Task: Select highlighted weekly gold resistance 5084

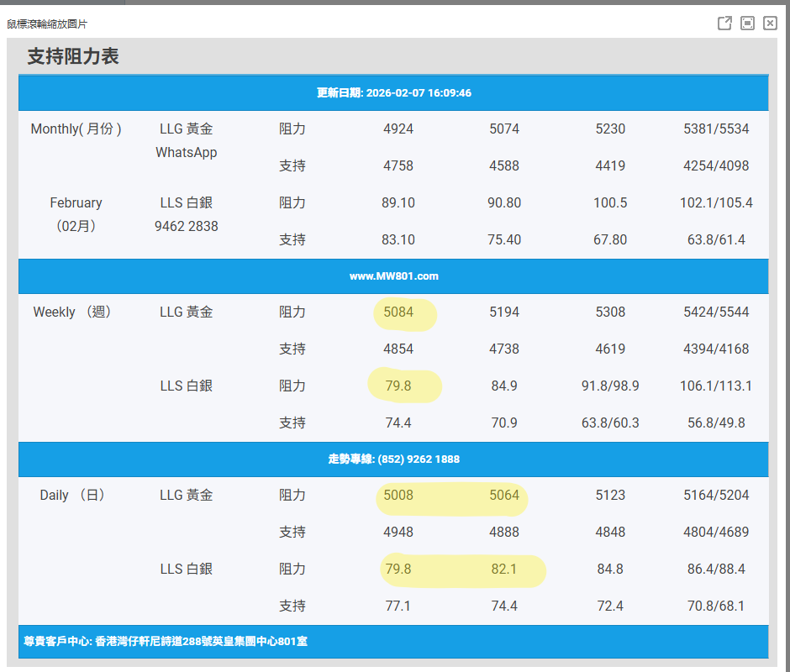Action: point(398,312)
